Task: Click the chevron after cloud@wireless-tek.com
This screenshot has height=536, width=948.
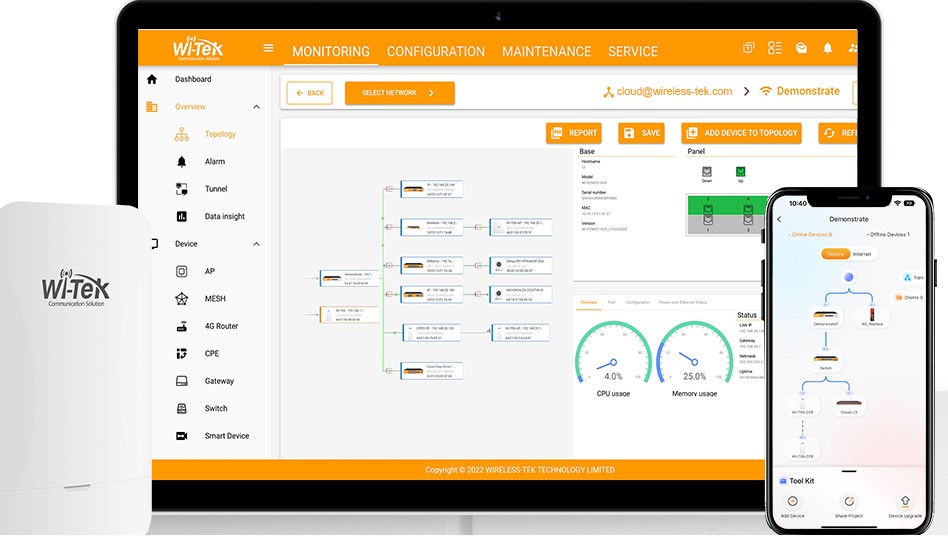Action: pyautogui.click(x=747, y=91)
